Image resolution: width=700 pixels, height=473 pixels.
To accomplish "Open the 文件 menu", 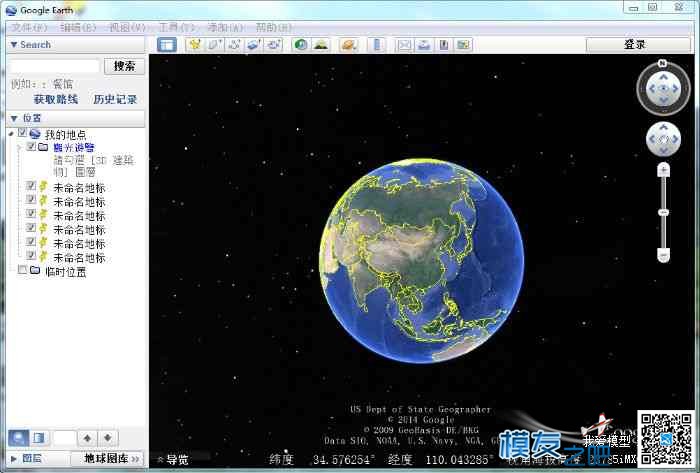I will coord(29,28).
